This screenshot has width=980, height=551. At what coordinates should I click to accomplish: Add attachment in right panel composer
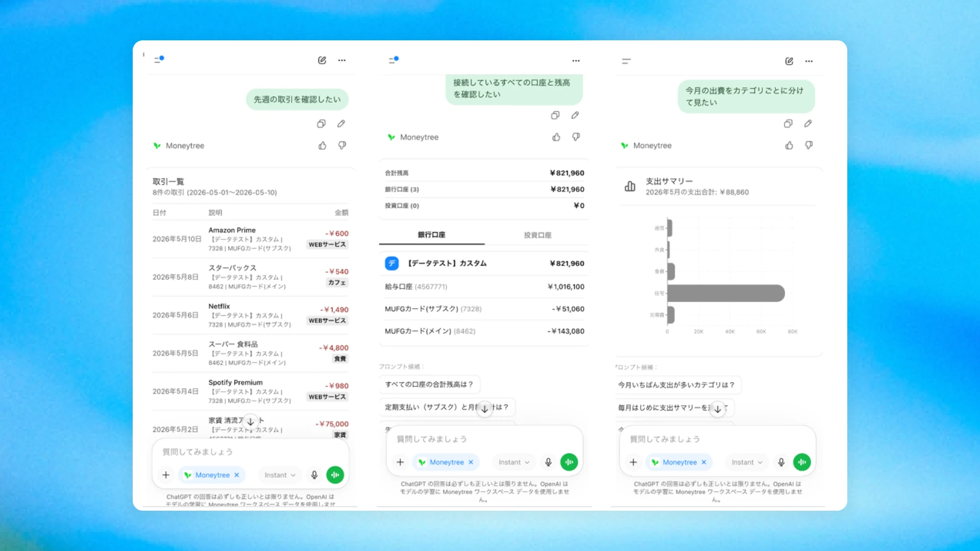tap(633, 462)
